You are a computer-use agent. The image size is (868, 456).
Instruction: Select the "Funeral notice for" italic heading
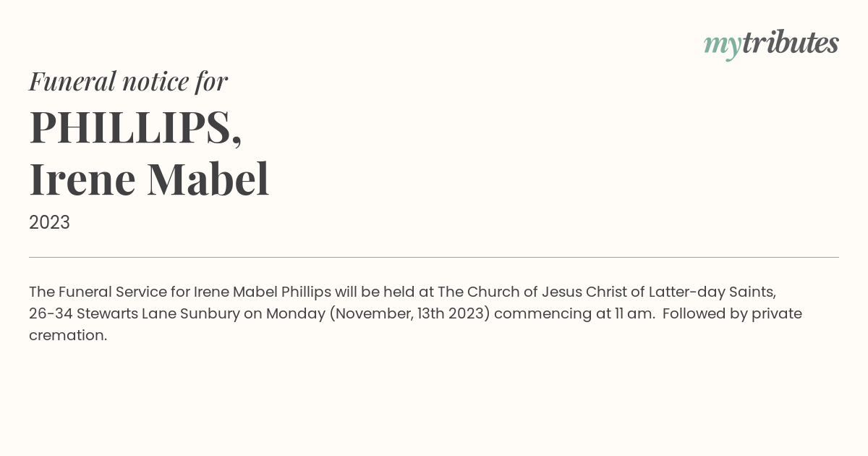click(x=128, y=82)
